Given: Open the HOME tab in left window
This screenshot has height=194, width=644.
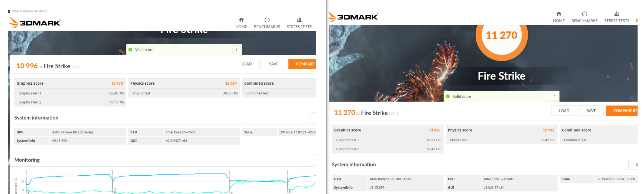Looking at the screenshot, I should click(241, 27).
